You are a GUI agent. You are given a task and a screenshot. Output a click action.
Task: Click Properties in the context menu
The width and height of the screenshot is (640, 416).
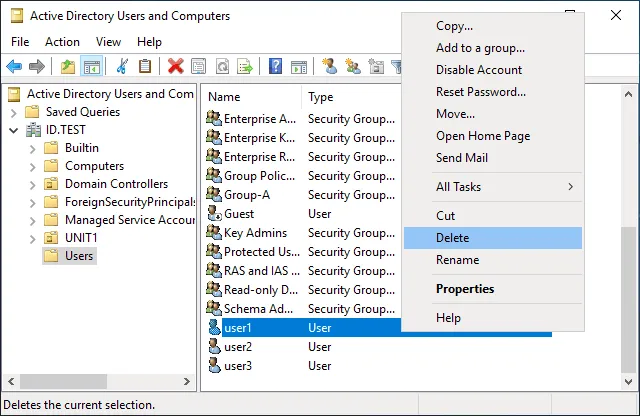(465, 289)
